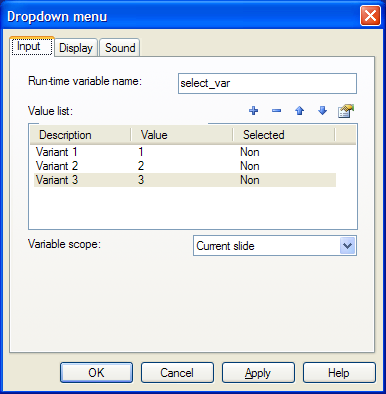The image size is (386, 394).
Task: Switch to the Sound tab
Action: [120, 48]
